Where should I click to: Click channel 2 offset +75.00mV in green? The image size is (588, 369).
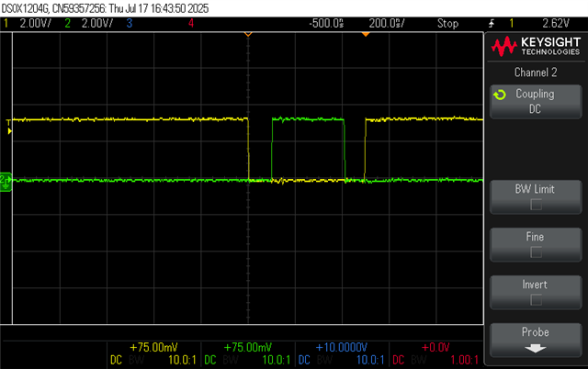pyautogui.click(x=247, y=347)
